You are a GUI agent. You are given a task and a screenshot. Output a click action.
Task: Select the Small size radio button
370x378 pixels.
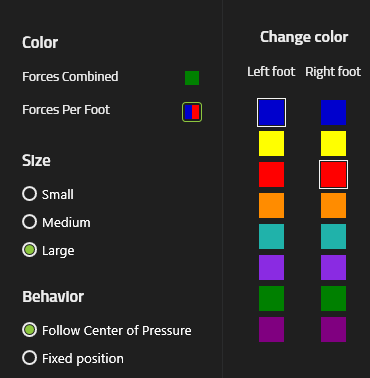click(29, 194)
